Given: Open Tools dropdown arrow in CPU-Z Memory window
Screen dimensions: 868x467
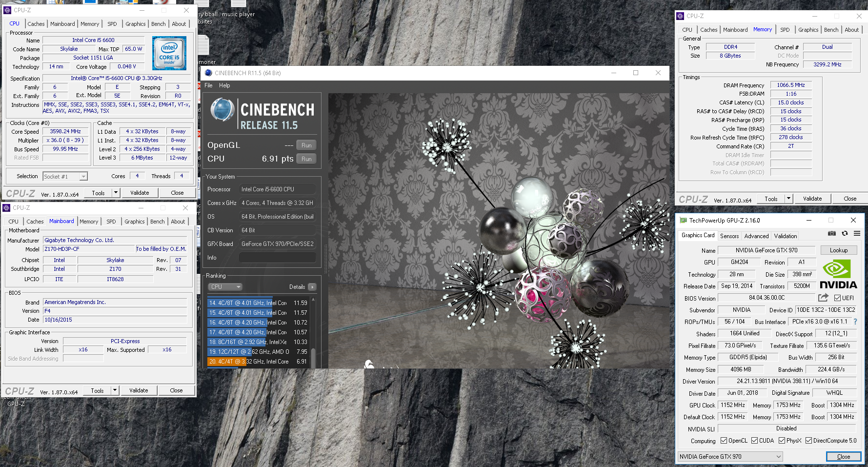Looking at the screenshot, I should point(788,199).
